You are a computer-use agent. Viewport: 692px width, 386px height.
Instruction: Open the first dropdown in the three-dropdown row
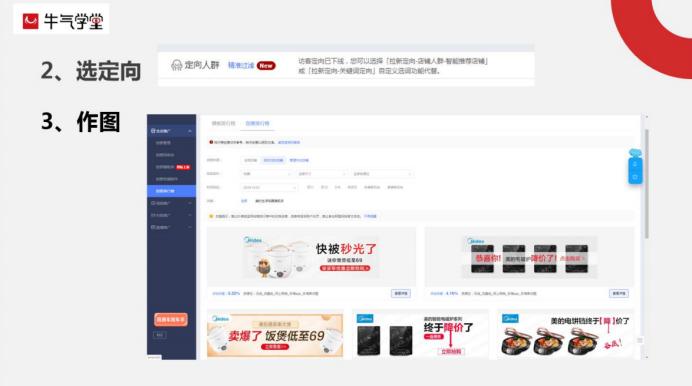(267, 174)
